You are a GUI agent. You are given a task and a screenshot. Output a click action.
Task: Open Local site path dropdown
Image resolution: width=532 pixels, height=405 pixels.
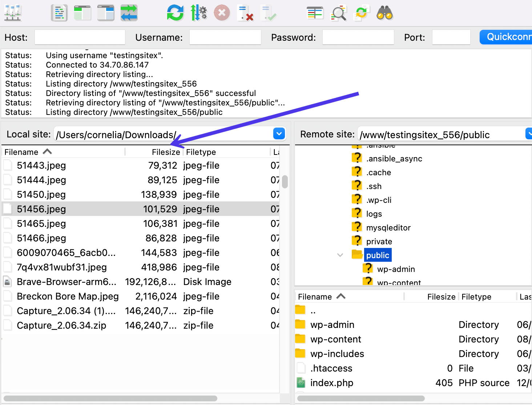[279, 134]
